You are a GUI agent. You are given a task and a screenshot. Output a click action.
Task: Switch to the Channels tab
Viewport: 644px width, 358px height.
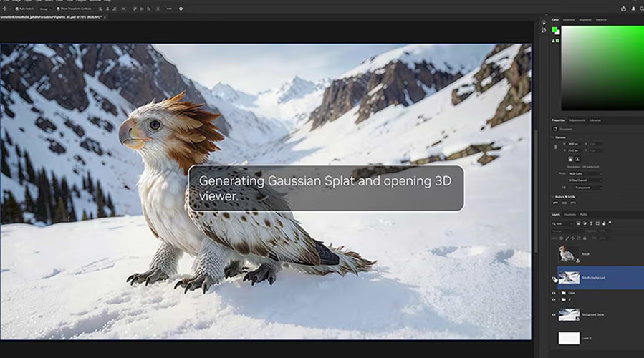(x=570, y=214)
